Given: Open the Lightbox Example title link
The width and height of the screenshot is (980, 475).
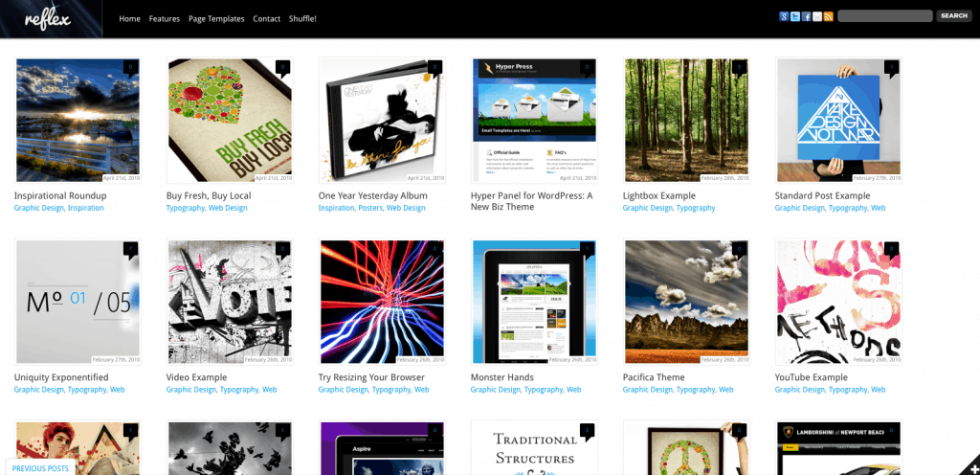Looking at the screenshot, I should [x=658, y=195].
